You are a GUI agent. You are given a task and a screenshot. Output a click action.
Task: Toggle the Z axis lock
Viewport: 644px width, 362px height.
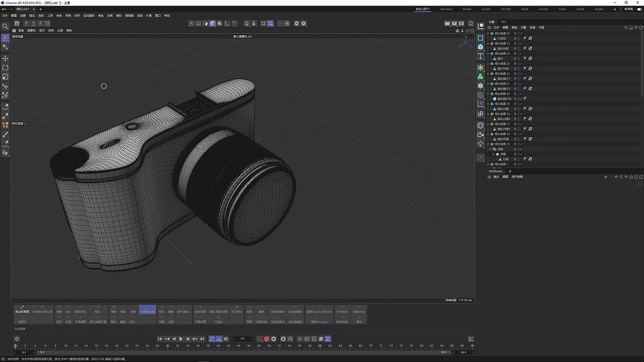[40, 23]
